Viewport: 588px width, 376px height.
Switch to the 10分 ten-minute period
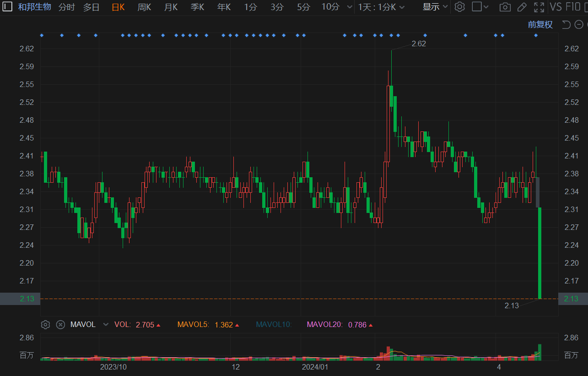[330, 7]
